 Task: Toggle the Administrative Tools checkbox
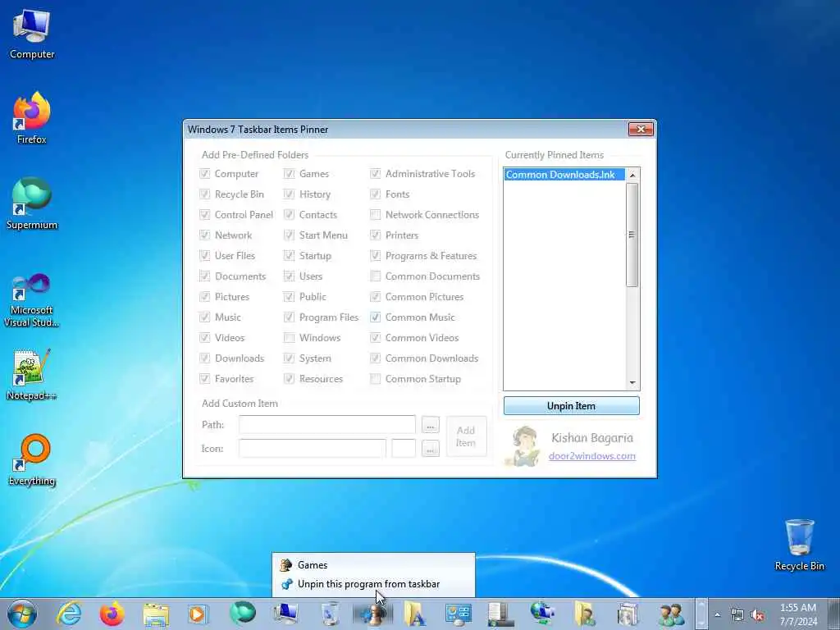[376, 174]
